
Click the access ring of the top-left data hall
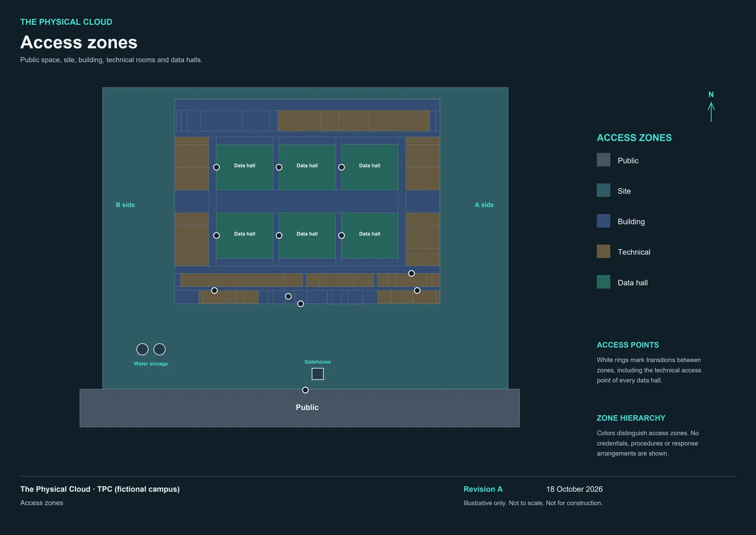pyautogui.click(x=217, y=168)
